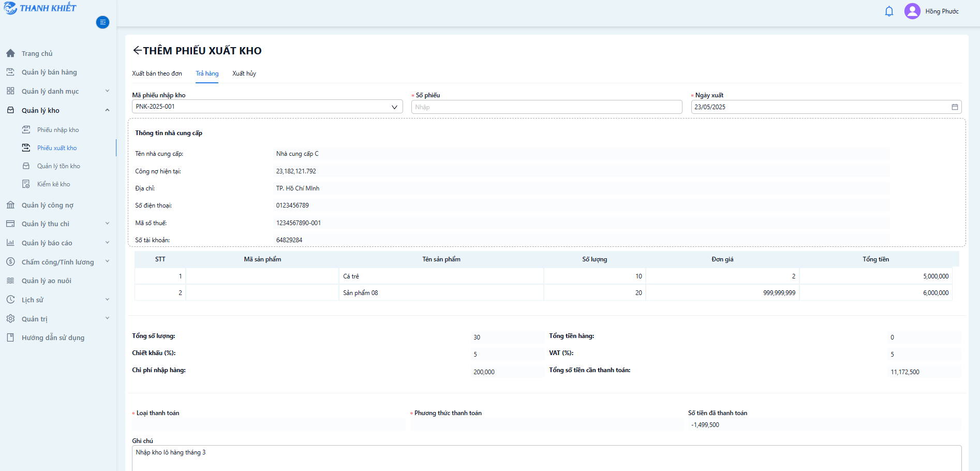Click the Số tiền đã thanh toán field
Screen dimensions: 980x471
825,424
